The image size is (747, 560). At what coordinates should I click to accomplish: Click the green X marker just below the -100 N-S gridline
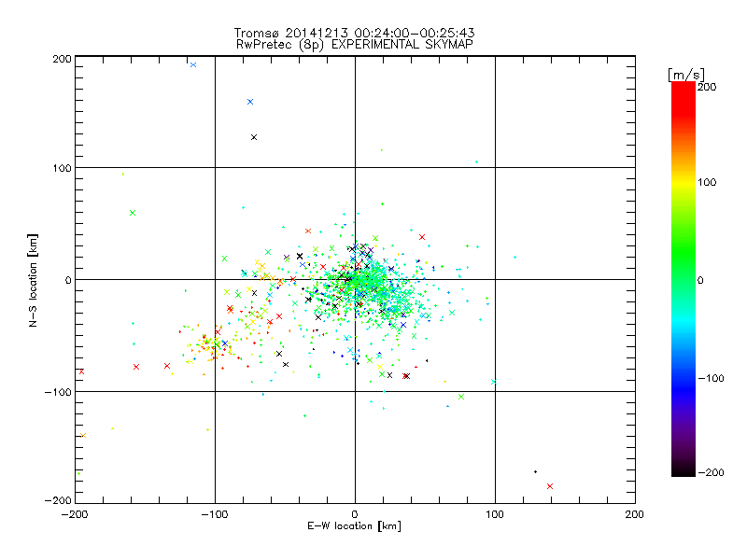[460, 397]
